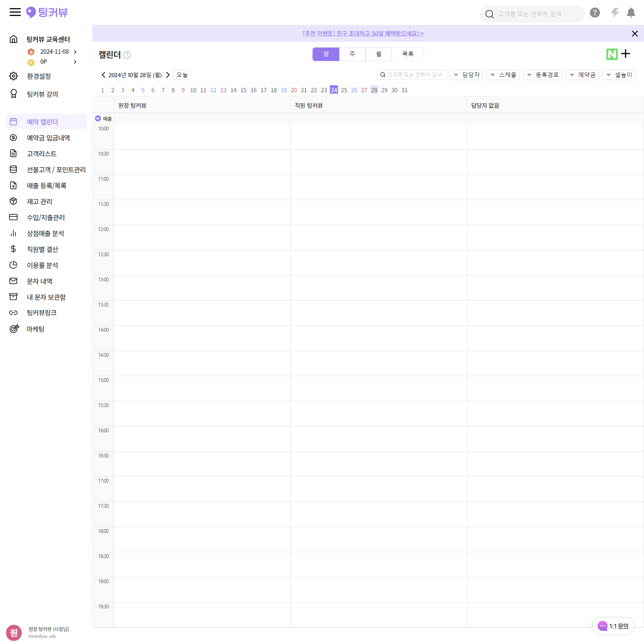
Task: Go to previous day with left chevron
Action: [103, 75]
